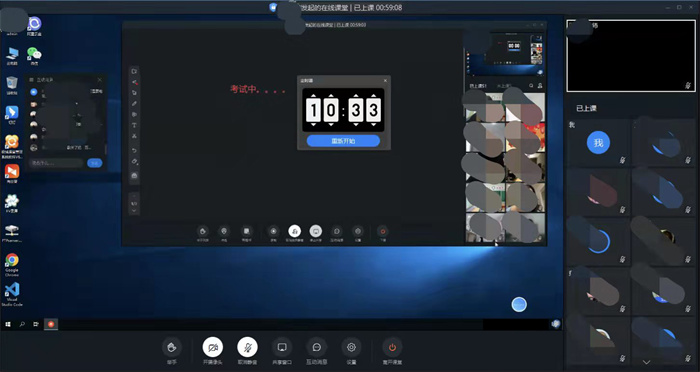Open 设置 settings gear in bottom toolbar

tap(351, 347)
